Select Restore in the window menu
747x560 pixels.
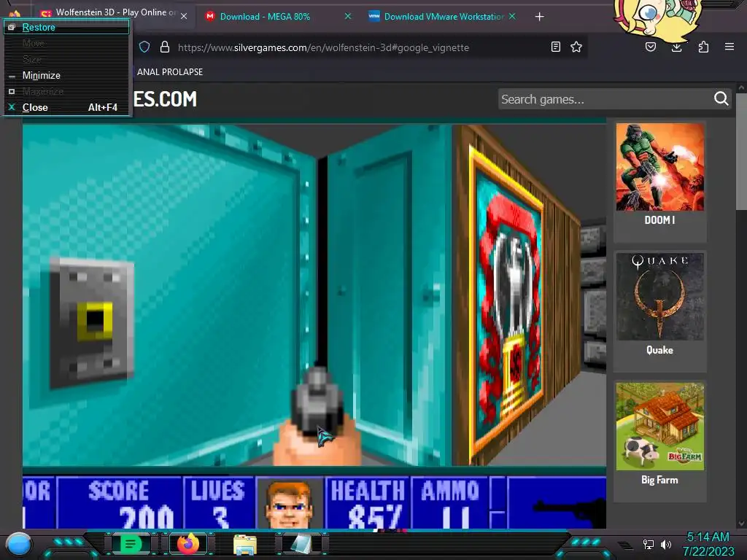tap(66, 27)
